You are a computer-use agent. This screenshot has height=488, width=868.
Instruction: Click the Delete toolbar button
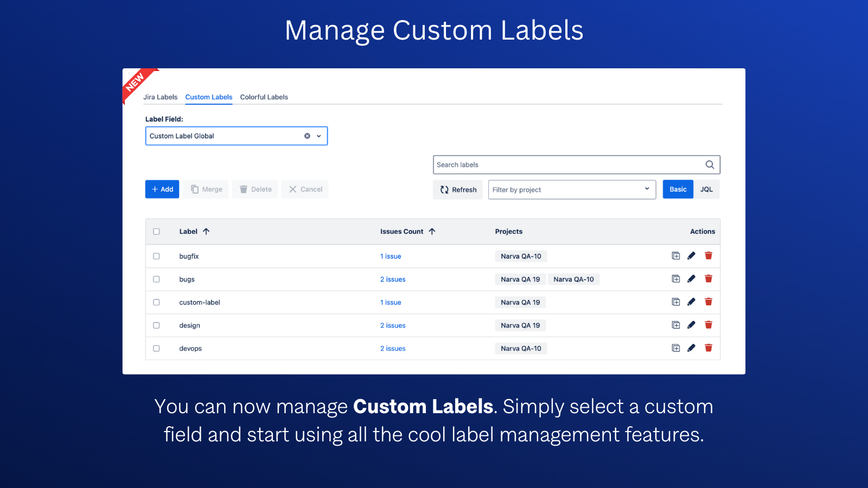(x=255, y=189)
